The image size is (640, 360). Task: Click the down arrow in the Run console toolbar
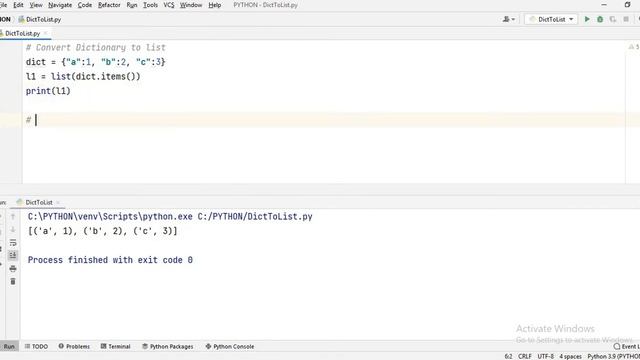(13, 230)
